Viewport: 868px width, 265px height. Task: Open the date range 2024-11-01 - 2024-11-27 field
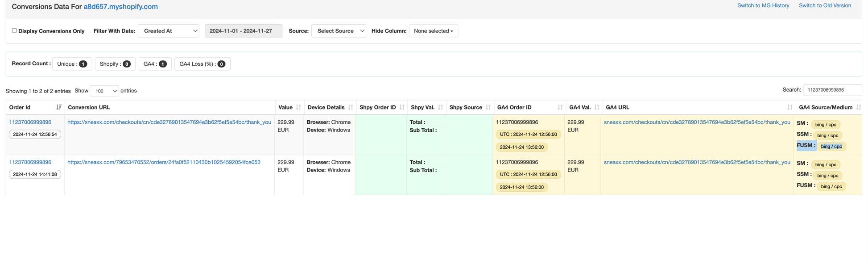(x=243, y=31)
